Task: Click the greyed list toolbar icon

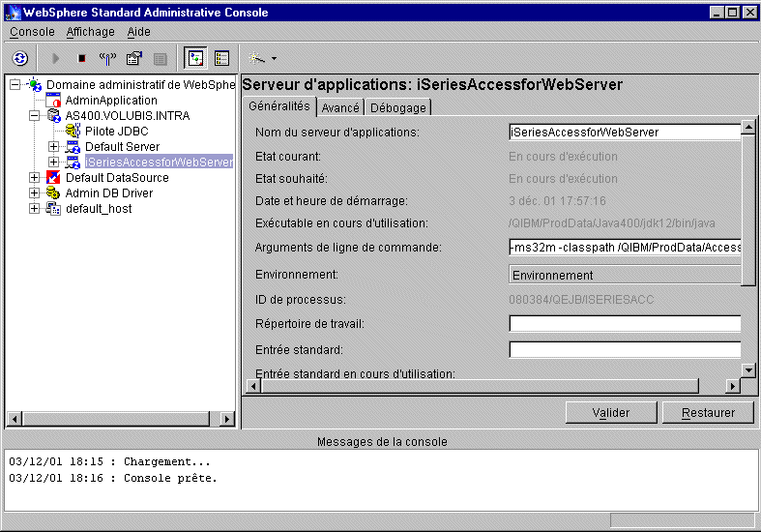Action: pos(160,59)
